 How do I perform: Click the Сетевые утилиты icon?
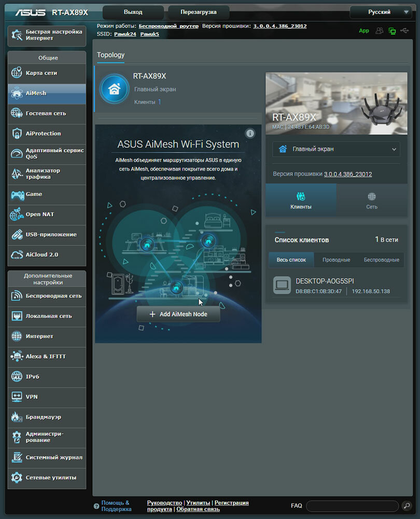point(17,477)
